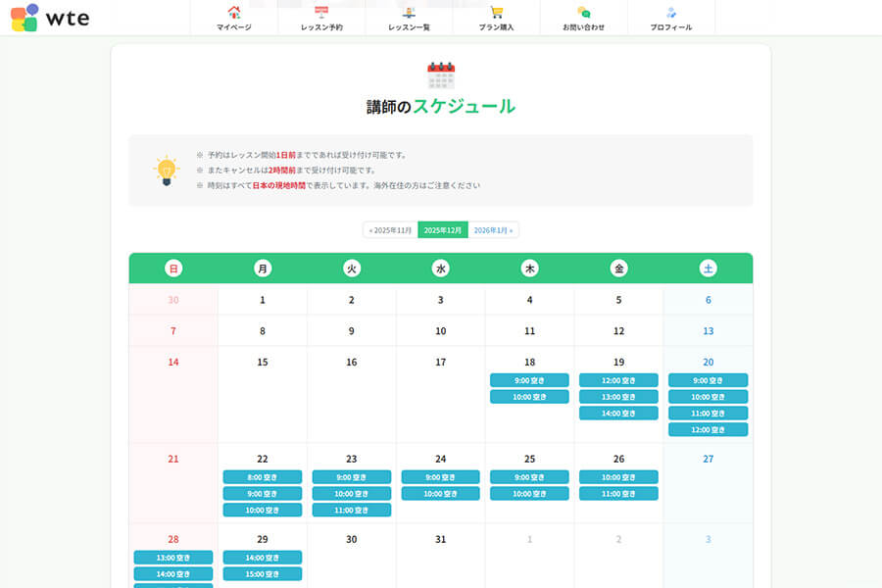Choose the 12:00 空き slot on December 20
The image size is (882, 588).
coord(708,430)
